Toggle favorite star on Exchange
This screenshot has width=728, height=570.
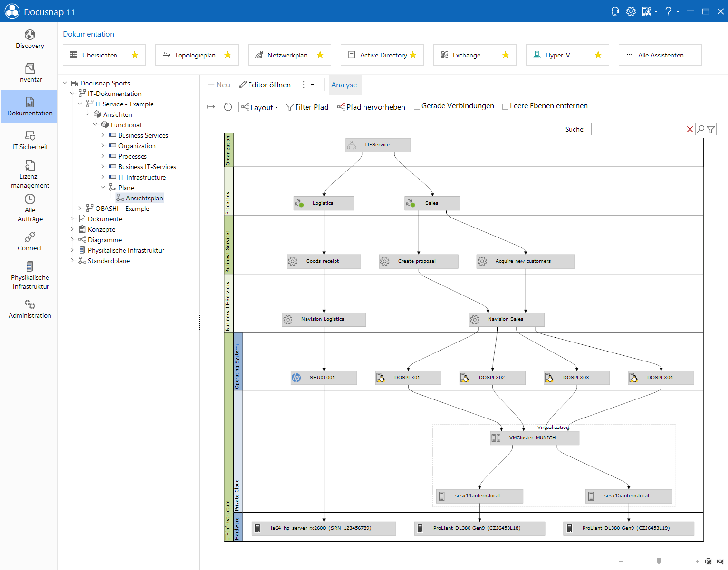[x=506, y=55]
